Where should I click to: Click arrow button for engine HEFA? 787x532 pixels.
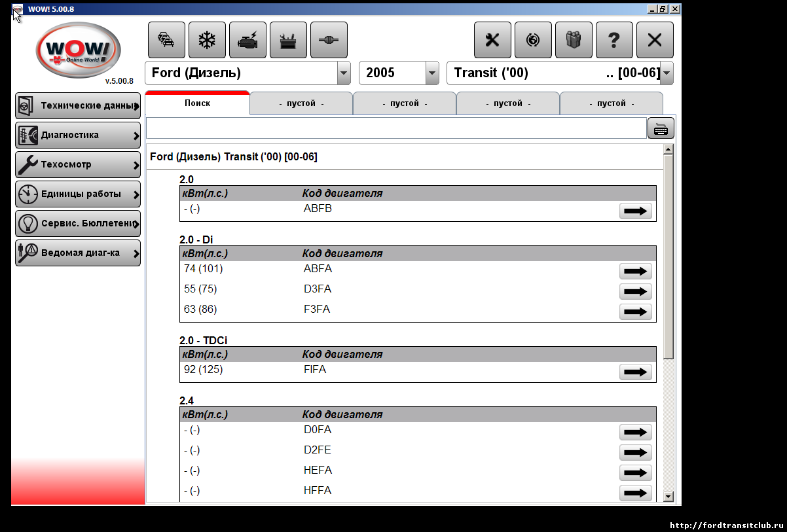(635, 472)
